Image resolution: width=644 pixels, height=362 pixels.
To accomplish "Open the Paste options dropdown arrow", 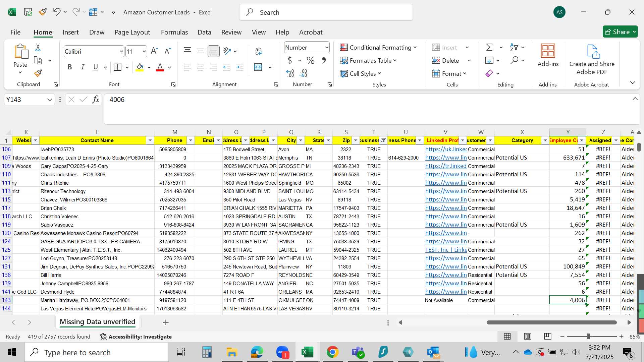I will (x=20, y=73).
